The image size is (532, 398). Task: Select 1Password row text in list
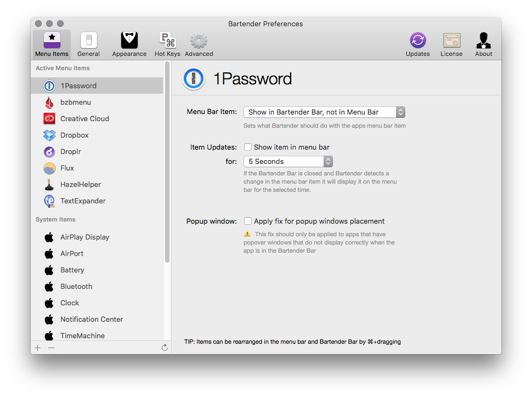point(78,86)
